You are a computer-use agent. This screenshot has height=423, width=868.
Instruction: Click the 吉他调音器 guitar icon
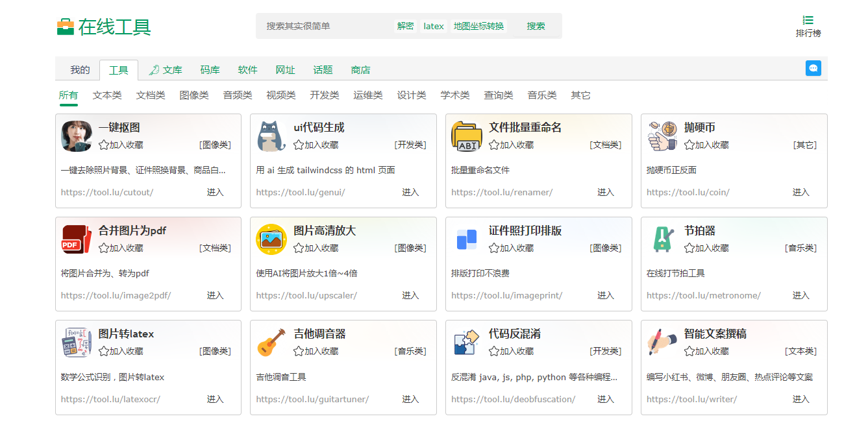[271, 343]
